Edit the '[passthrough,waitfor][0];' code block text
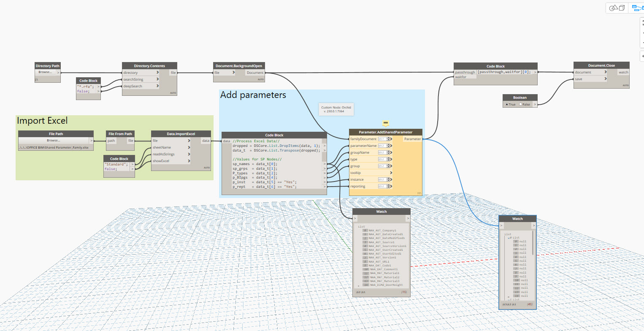Image resolution: width=644 pixels, height=331 pixels. pyautogui.click(x=504, y=72)
